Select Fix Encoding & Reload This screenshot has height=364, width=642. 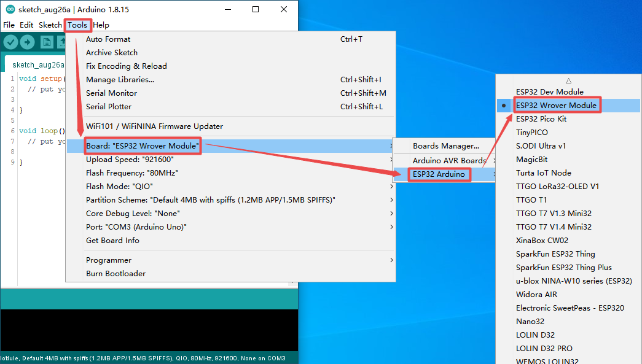click(230, 66)
